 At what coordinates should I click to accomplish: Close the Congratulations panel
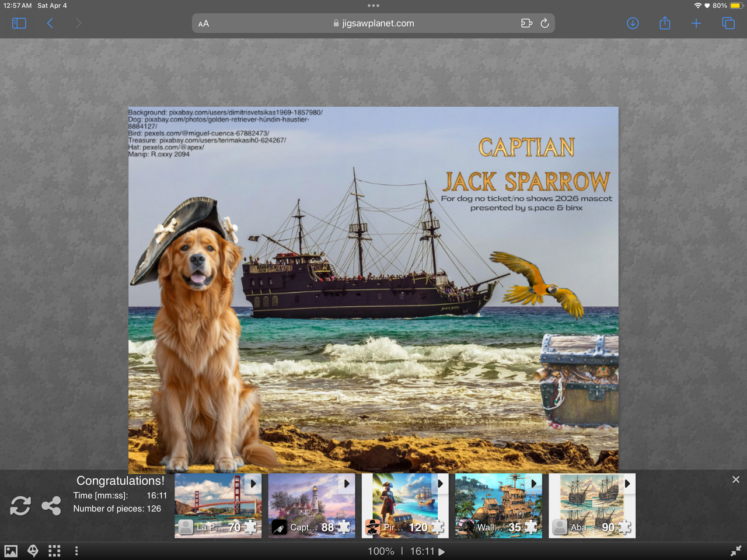(x=736, y=480)
